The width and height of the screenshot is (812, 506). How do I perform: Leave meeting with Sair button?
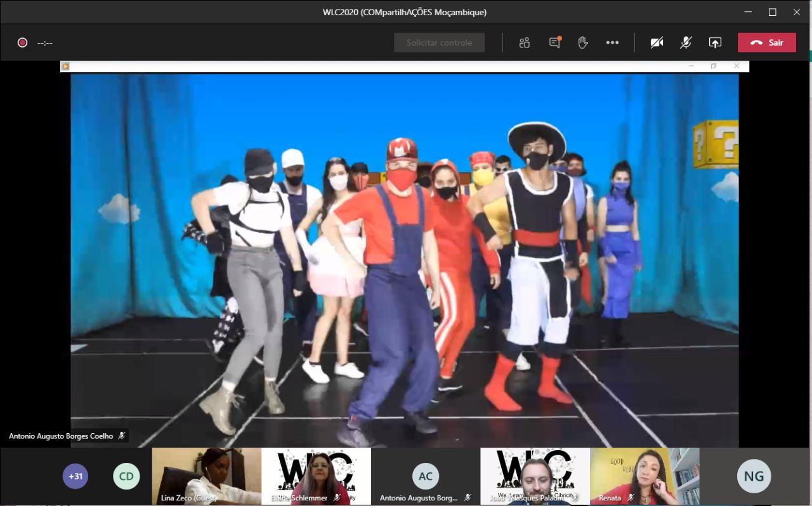767,42
